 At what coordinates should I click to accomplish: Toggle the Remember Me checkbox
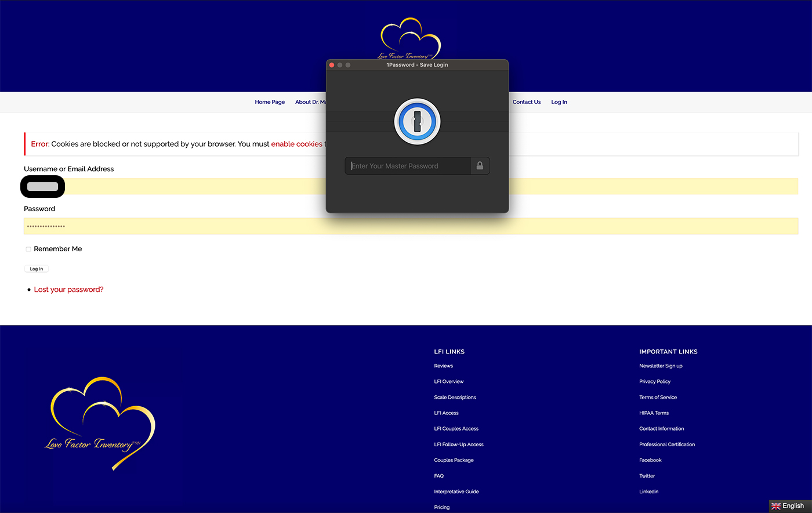point(28,249)
